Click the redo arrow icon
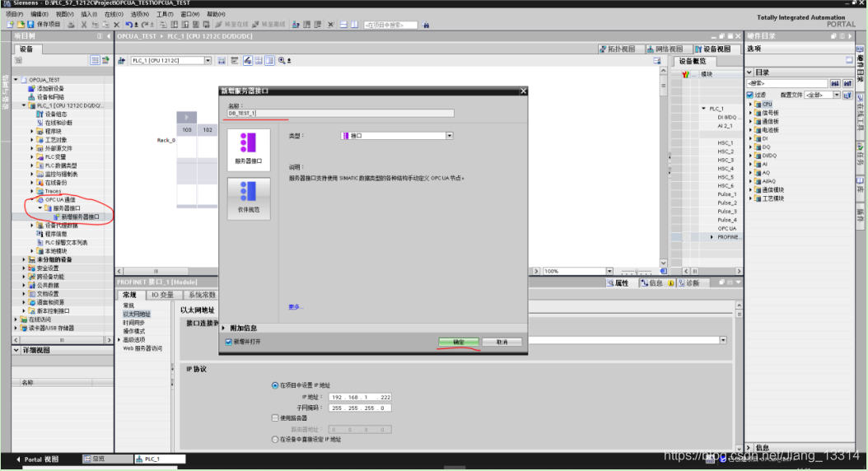 coord(144,25)
